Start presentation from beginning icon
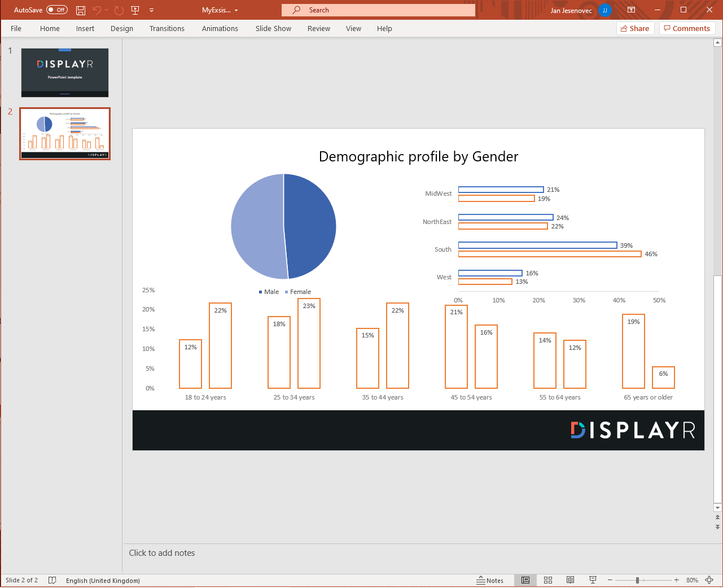 coord(135,10)
